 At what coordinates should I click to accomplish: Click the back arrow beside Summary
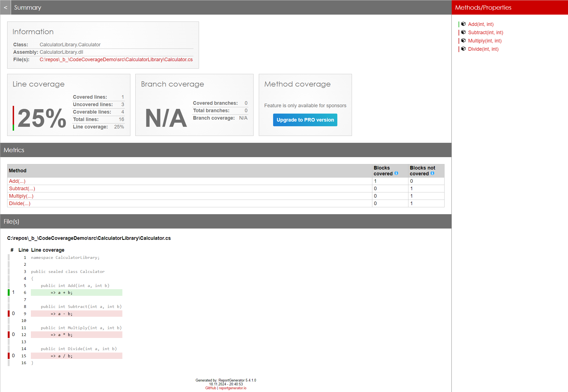click(6, 7)
